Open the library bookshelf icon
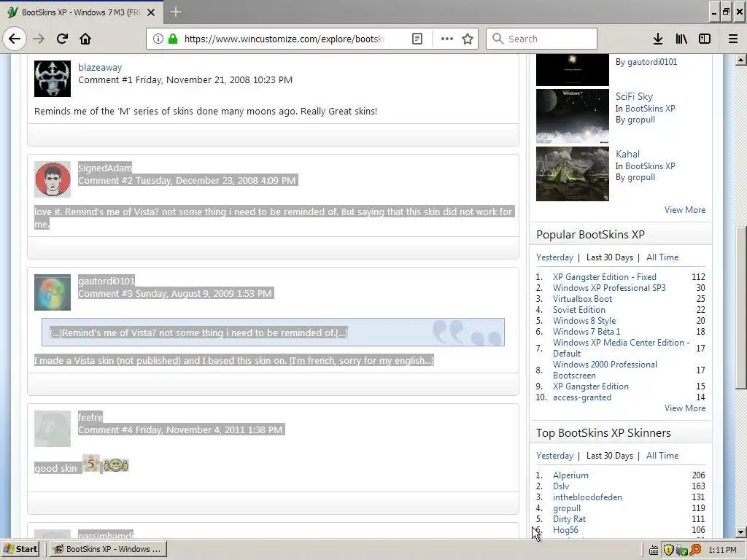 pos(681,39)
